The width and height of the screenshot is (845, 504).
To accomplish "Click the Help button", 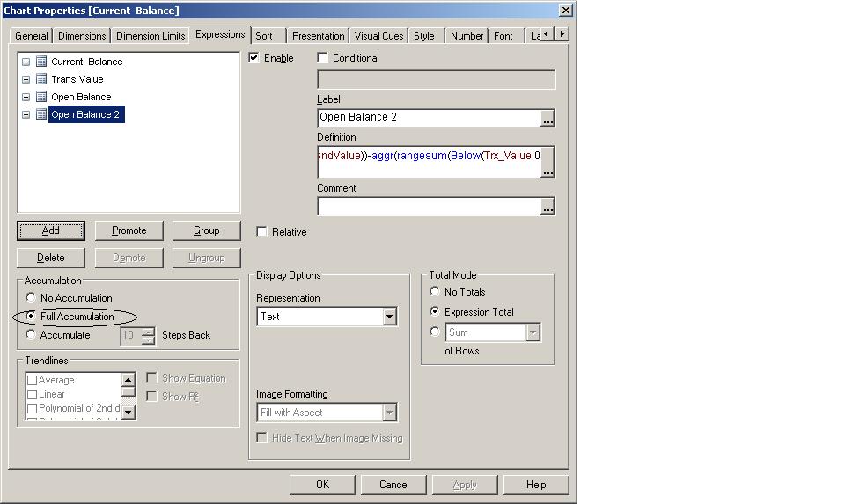I will tap(536, 485).
